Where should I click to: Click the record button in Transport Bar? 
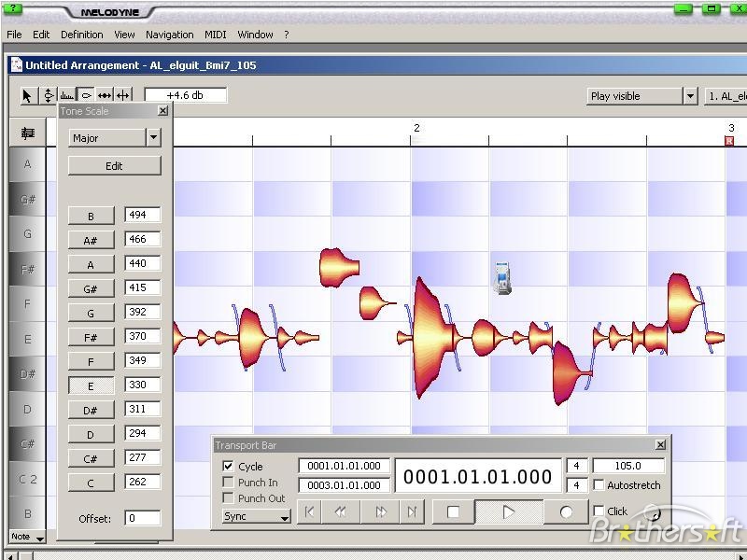pyautogui.click(x=566, y=511)
